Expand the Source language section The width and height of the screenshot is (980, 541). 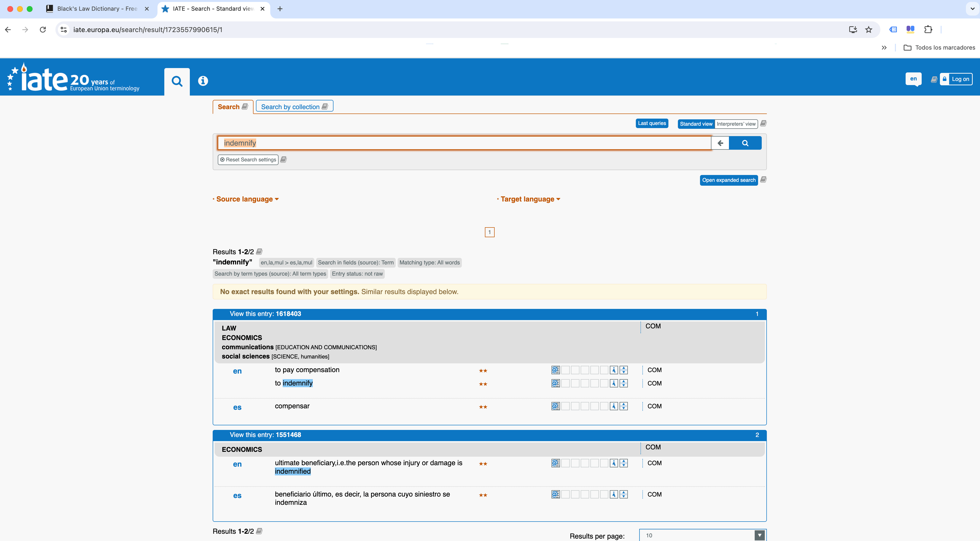tap(247, 199)
